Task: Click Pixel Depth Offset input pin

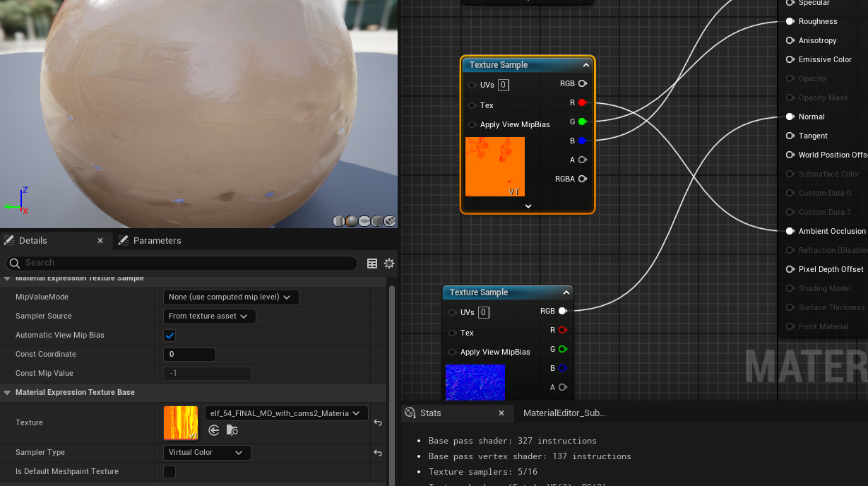Action: (790, 269)
